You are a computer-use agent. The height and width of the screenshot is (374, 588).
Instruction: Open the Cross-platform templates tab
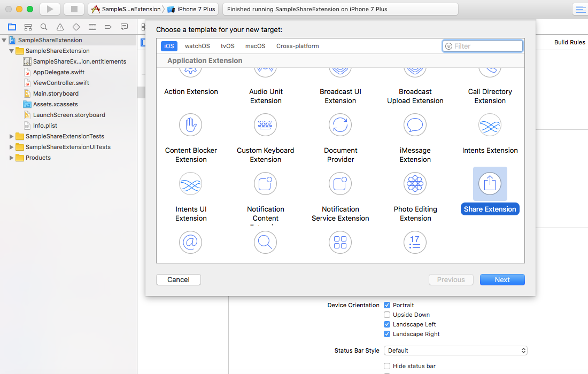click(x=297, y=46)
